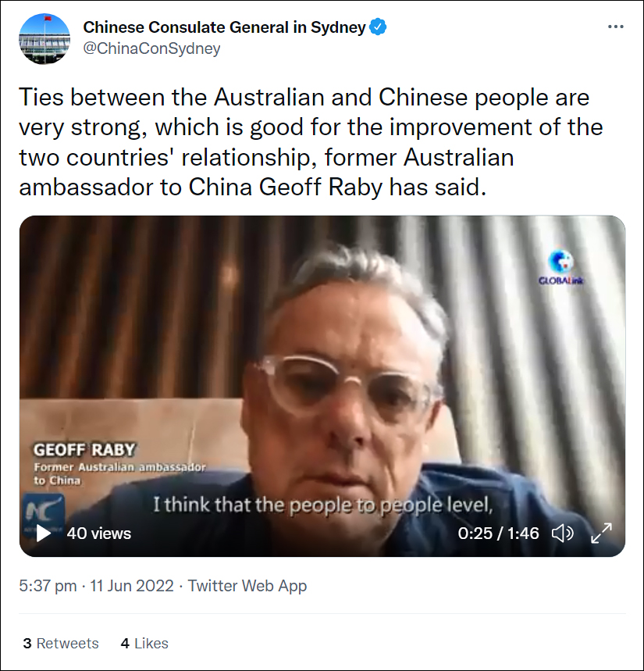Open the three-dot more options menu

pos(615,27)
